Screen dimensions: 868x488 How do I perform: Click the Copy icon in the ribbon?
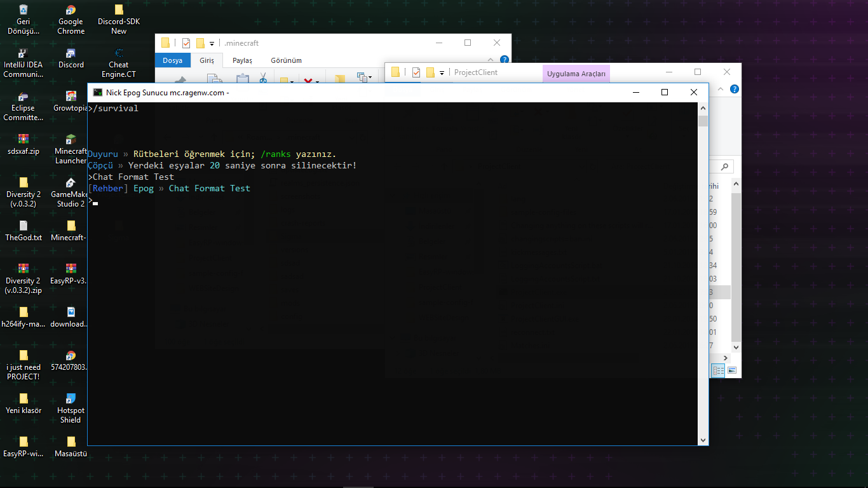tap(214, 77)
